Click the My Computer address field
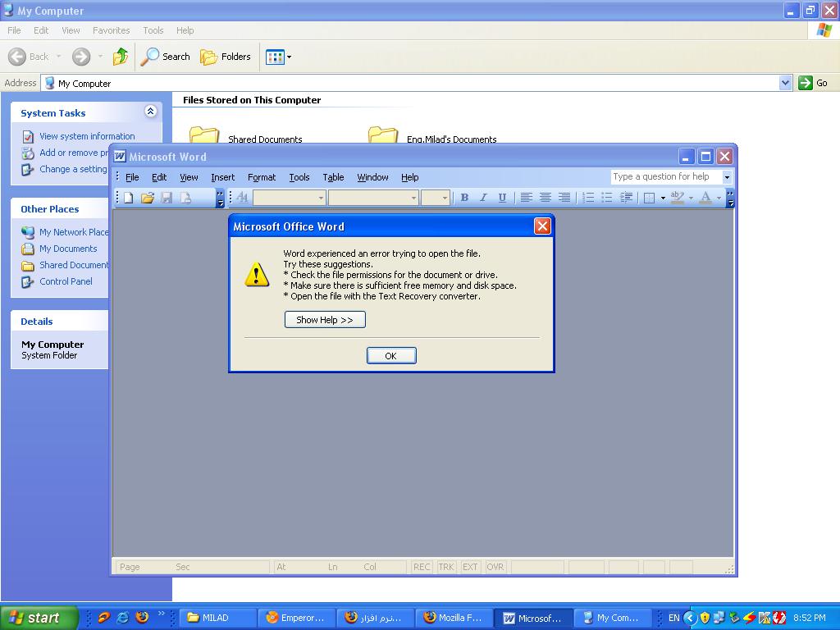This screenshot has height=630, width=840. point(410,83)
